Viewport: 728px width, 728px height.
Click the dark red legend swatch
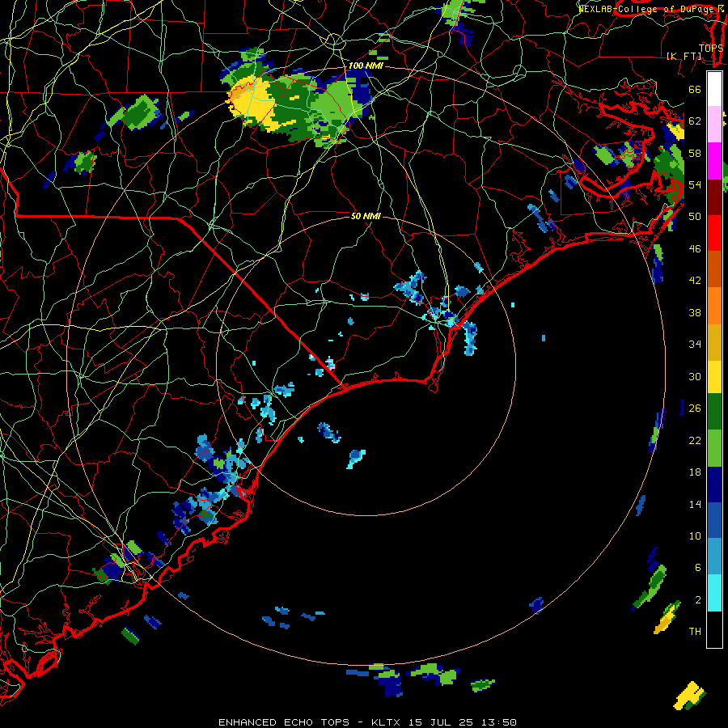[714, 197]
